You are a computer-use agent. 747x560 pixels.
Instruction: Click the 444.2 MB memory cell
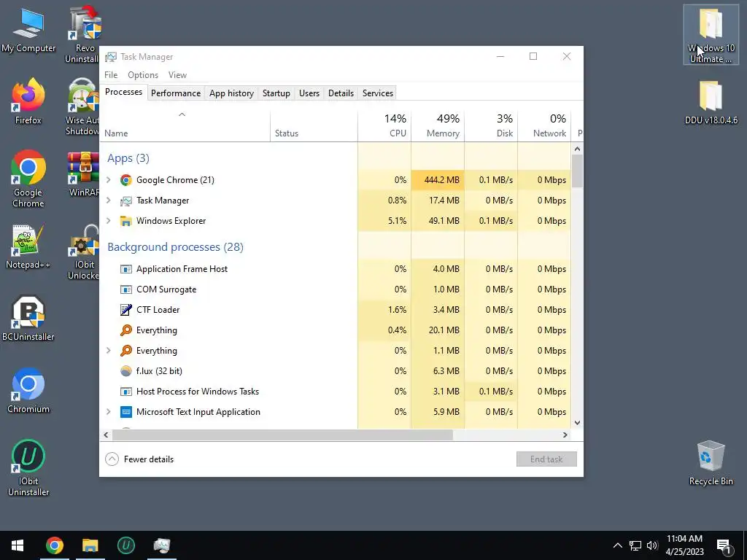pyautogui.click(x=438, y=180)
